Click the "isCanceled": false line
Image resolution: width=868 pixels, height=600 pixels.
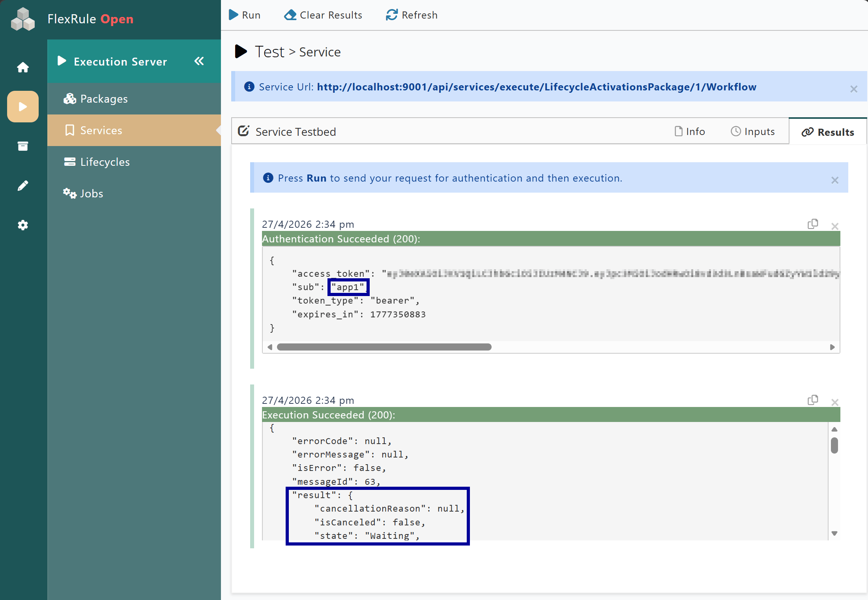point(369,522)
